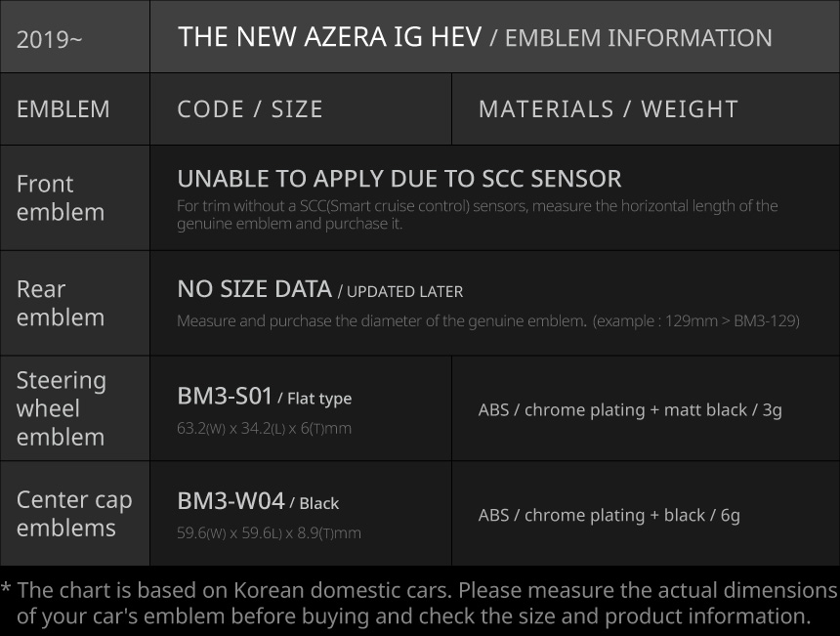The width and height of the screenshot is (840, 636).
Task: Click the NO SIZE DATA heading
Action: tap(254, 289)
